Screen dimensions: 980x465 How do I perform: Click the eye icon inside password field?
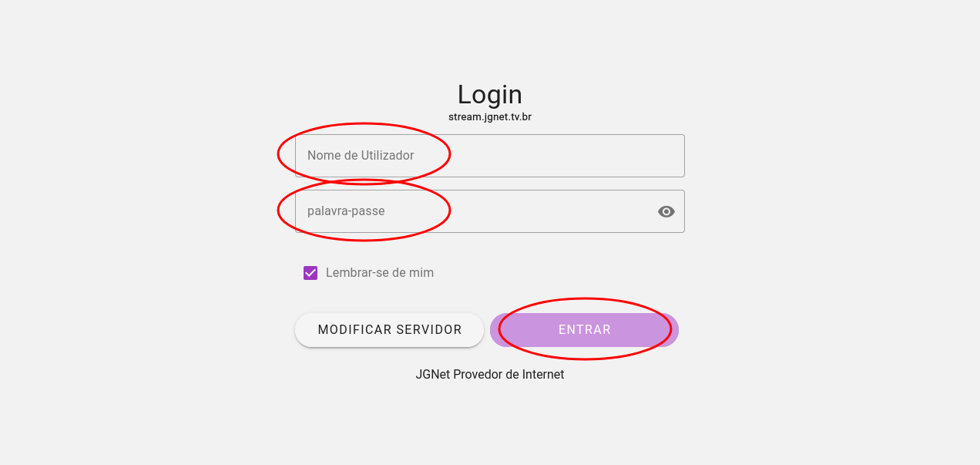[666, 211]
